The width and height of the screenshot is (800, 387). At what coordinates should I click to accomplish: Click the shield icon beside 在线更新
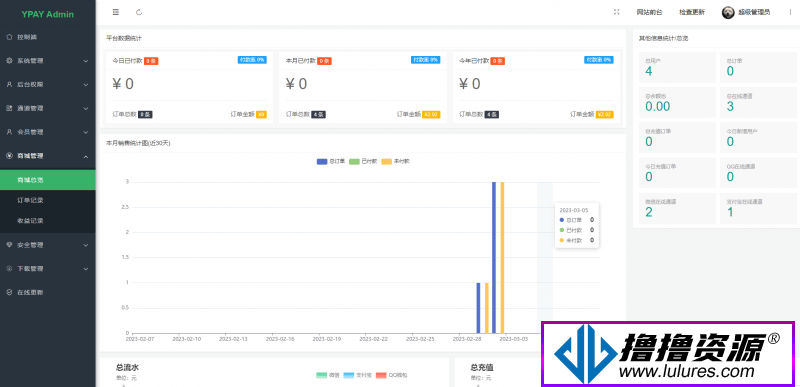[9, 293]
